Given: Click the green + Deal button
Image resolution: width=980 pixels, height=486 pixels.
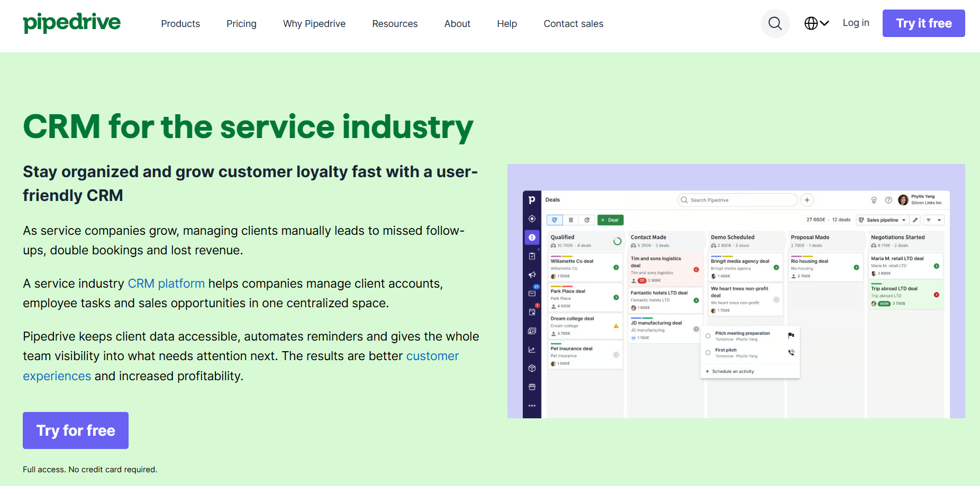Looking at the screenshot, I should [610, 220].
